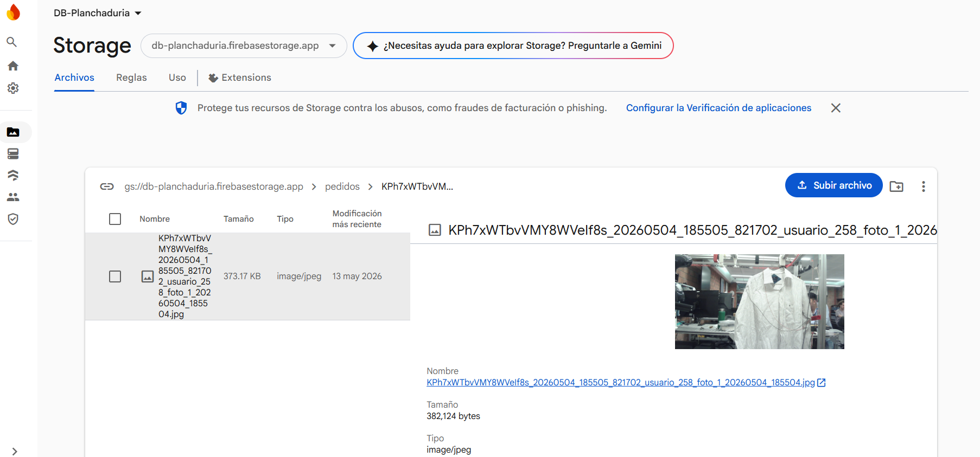This screenshot has width=980, height=457.
Task: Open the App Check shield sidebar icon
Action: point(13,219)
